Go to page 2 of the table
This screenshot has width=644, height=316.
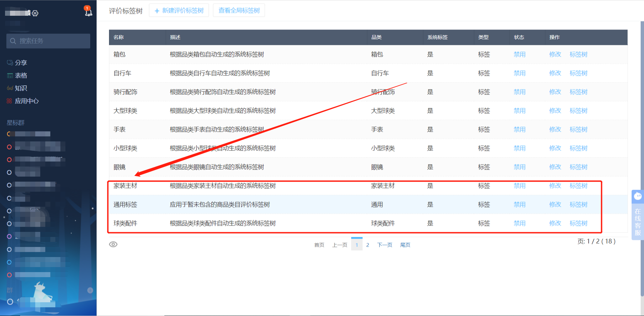(368, 245)
